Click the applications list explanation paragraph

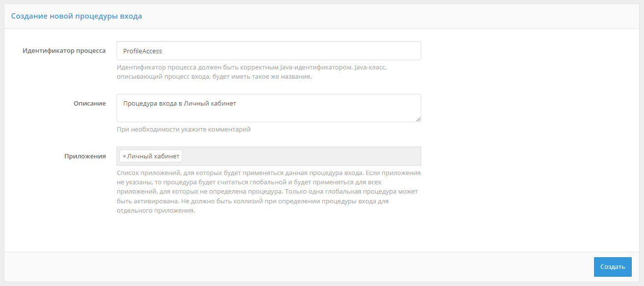pos(268,192)
